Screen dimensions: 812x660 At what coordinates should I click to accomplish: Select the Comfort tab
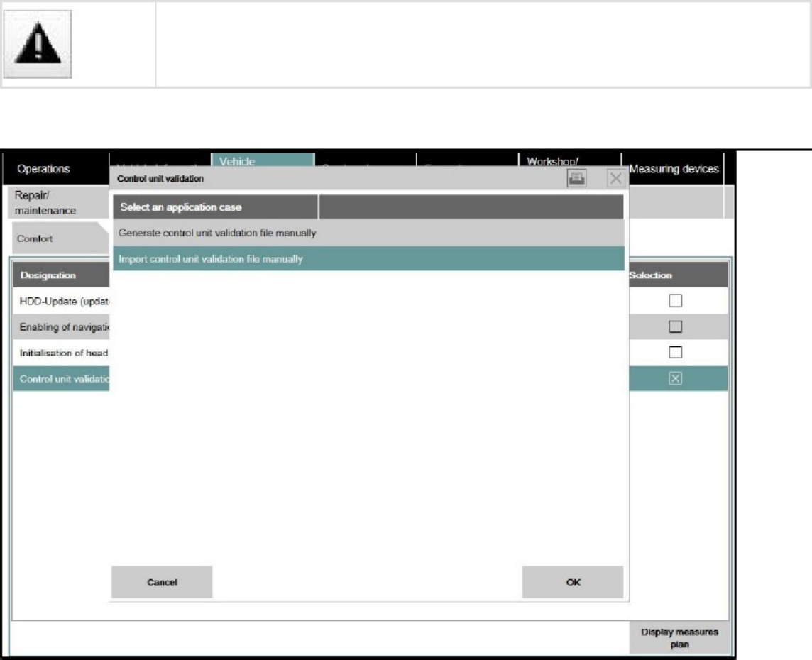point(60,238)
